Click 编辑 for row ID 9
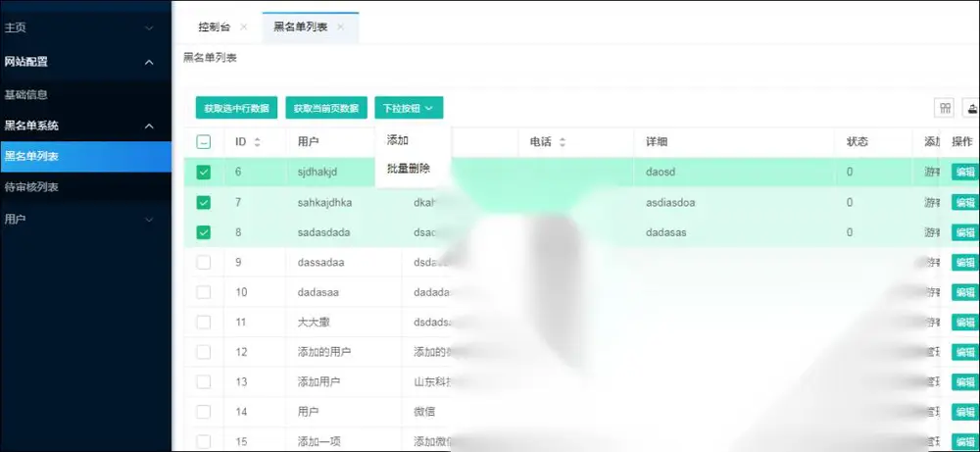Image resolution: width=980 pixels, height=452 pixels. point(965,262)
